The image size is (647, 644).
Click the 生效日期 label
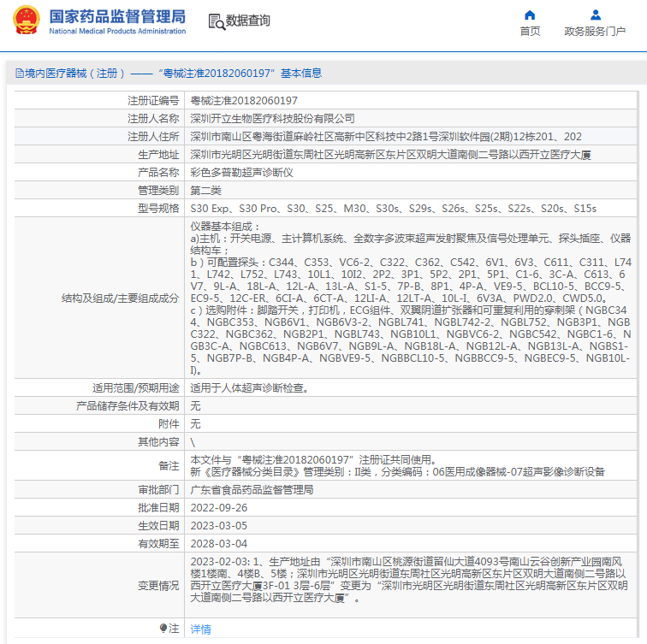tap(158, 526)
